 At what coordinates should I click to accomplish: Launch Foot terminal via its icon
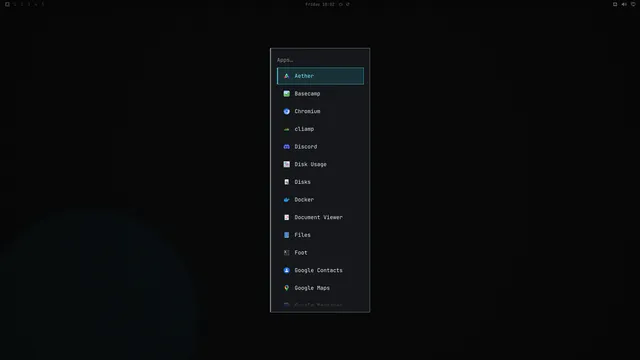pyautogui.click(x=287, y=253)
